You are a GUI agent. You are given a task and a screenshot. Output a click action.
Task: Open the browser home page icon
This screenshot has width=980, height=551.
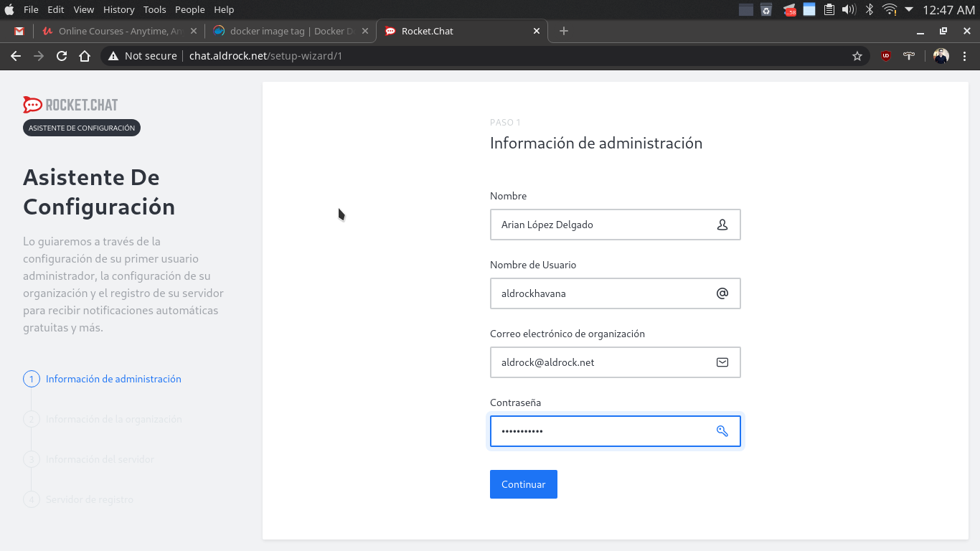pyautogui.click(x=85, y=56)
